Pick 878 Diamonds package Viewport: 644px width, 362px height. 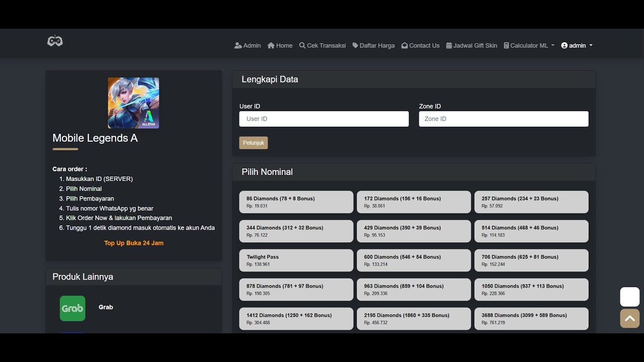pyautogui.click(x=296, y=289)
